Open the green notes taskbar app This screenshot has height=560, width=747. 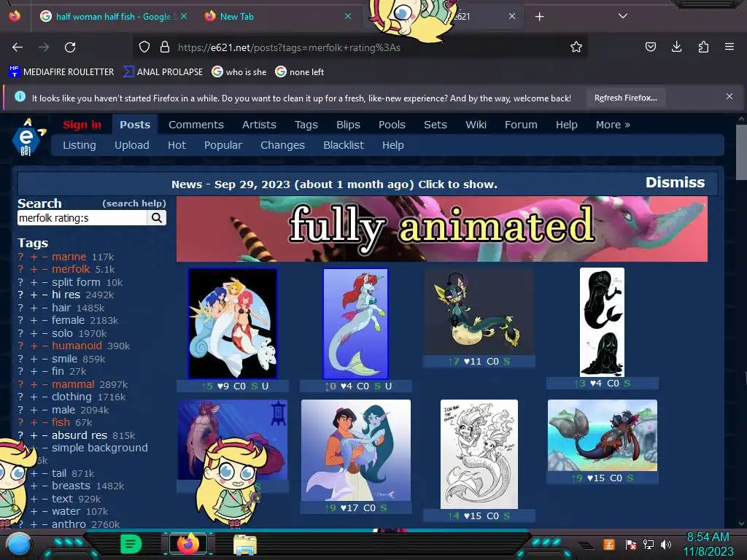131,544
